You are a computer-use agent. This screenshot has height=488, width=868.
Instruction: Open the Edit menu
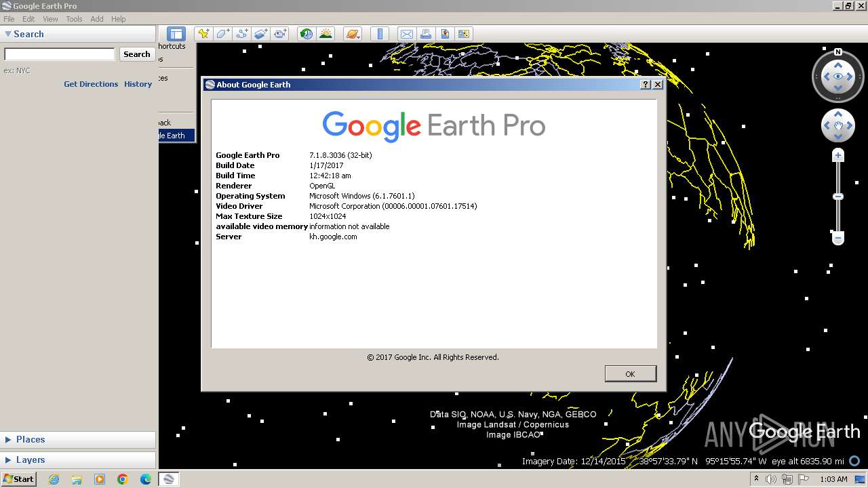point(28,19)
